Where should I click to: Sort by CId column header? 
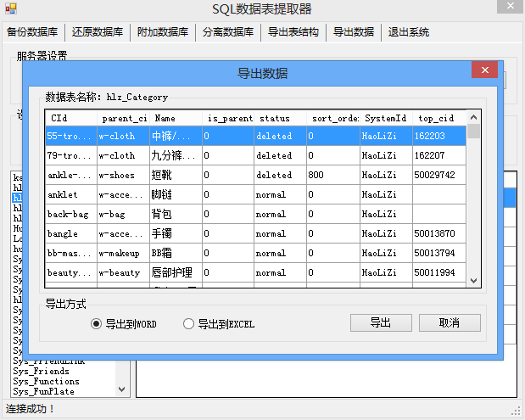(71, 118)
